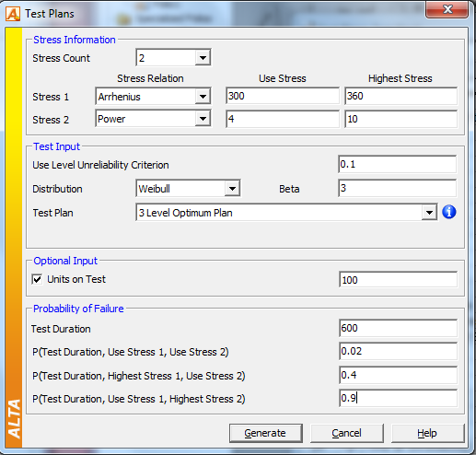Click the Test Duration field
The width and height of the screenshot is (476, 455).
[398, 328]
